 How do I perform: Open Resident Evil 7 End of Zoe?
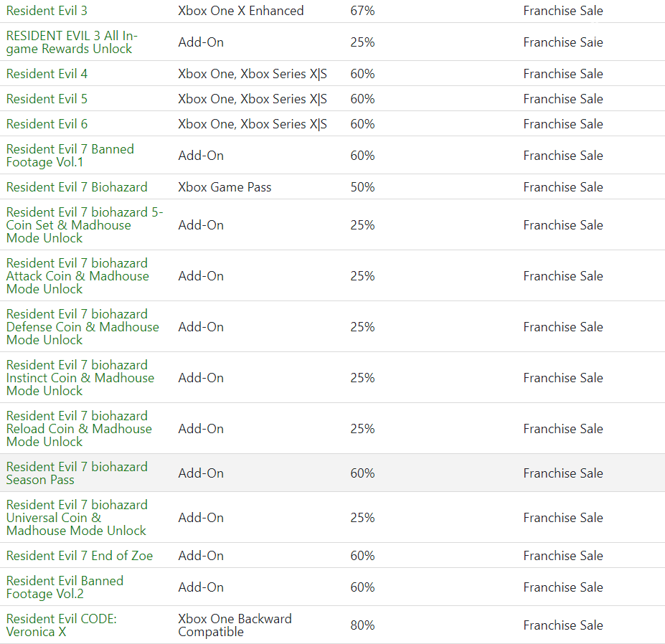[80, 555]
